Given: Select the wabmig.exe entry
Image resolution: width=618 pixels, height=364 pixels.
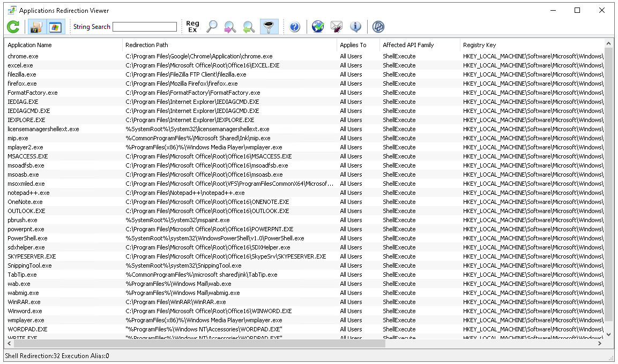Looking at the screenshot, I should point(304,293).
